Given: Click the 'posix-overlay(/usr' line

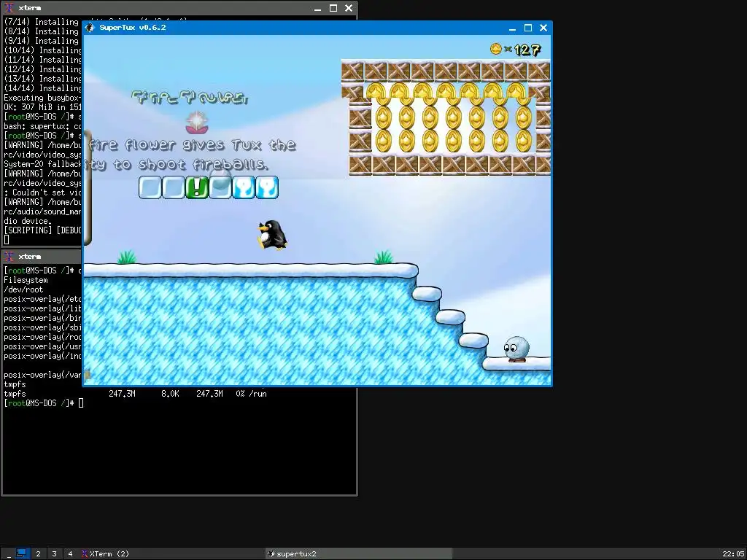Looking at the screenshot, I should pyautogui.click(x=43, y=346).
